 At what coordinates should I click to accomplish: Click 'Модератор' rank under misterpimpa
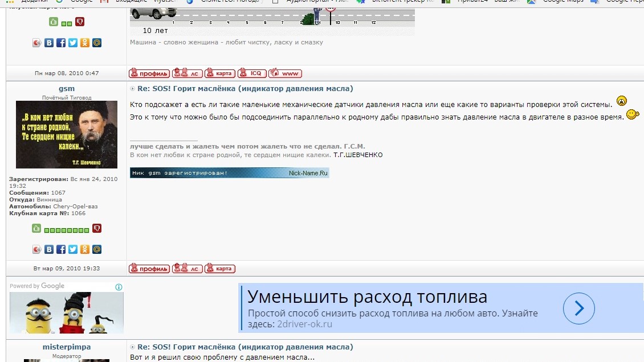[x=67, y=356]
